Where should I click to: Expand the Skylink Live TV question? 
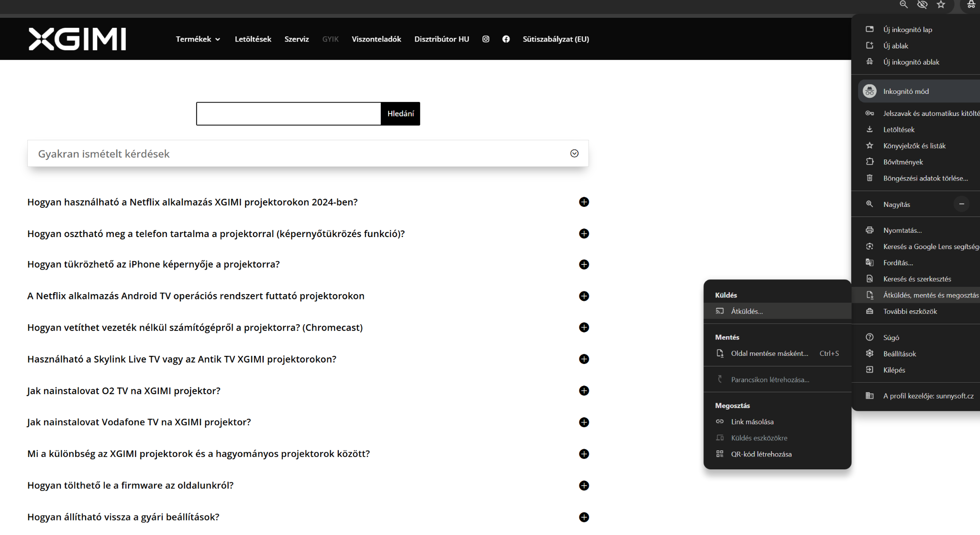pyautogui.click(x=584, y=359)
